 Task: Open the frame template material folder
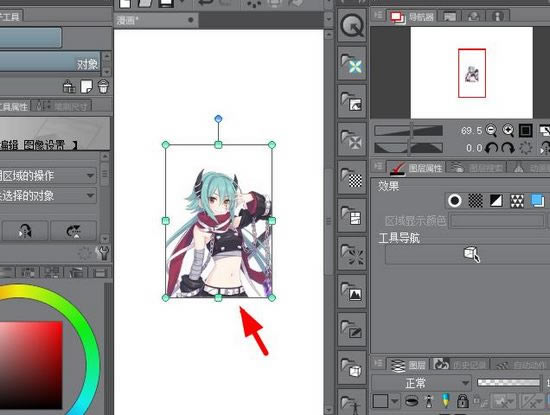coord(352,215)
